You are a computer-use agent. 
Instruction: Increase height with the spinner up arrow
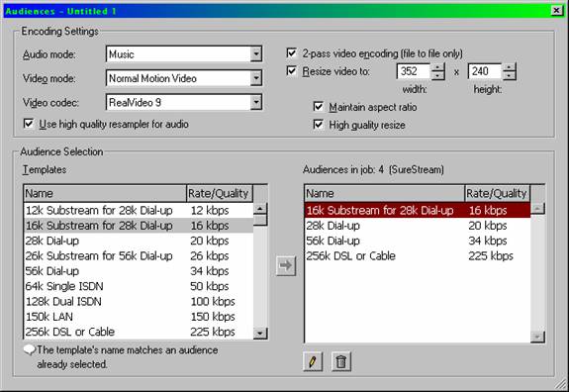509,67
